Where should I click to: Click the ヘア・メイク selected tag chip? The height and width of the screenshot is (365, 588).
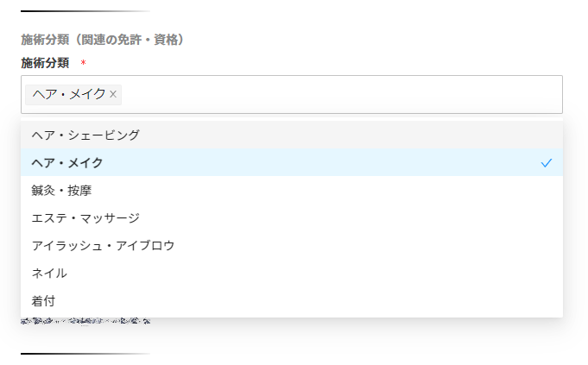tap(68, 94)
